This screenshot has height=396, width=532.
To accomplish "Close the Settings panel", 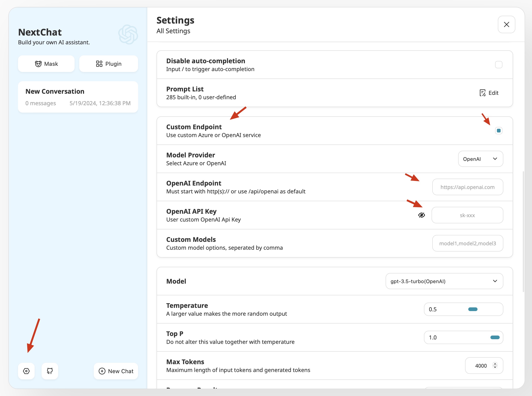I will [x=506, y=24].
